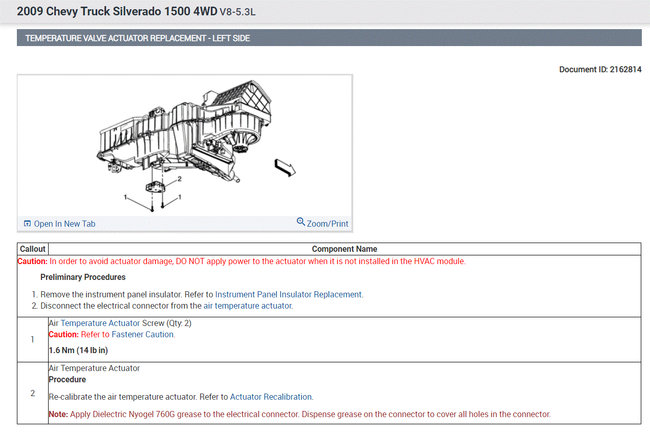650x434 pixels.
Task: Click the Note about Dielectric Nyogel 760G grease
Action: click(x=299, y=414)
